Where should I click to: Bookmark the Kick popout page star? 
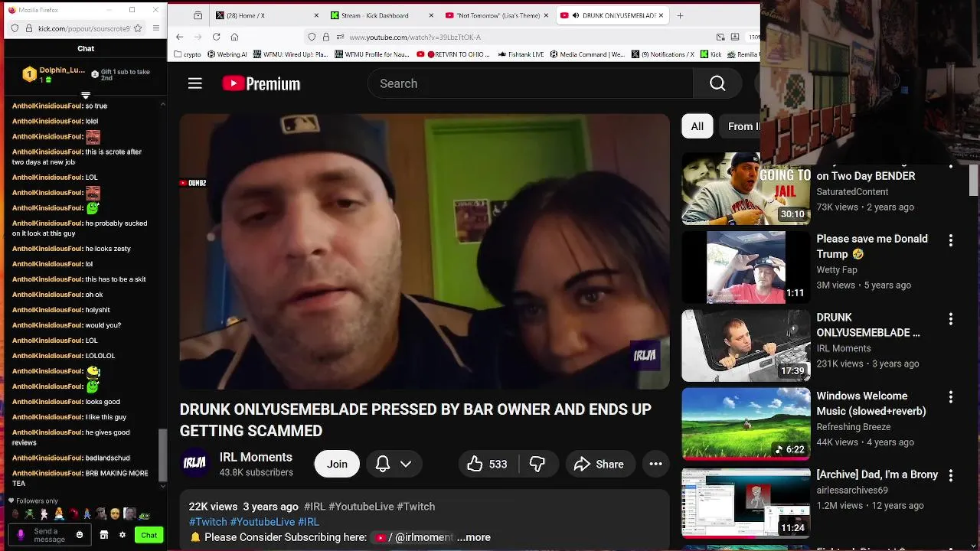pos(138,28)
